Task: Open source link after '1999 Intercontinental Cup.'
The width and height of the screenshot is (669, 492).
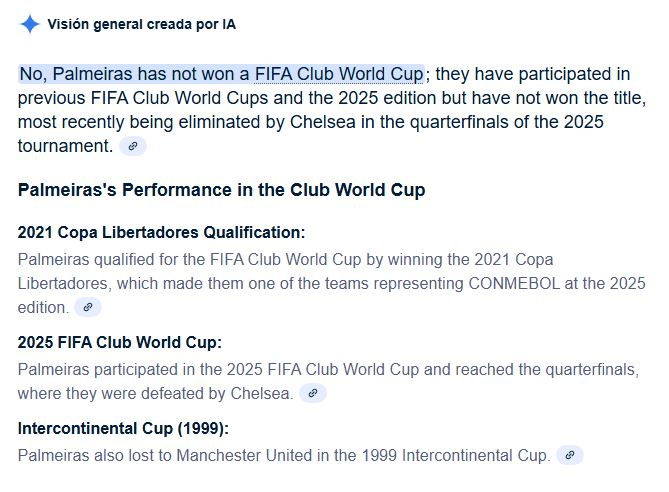Action: click(570, 455)
